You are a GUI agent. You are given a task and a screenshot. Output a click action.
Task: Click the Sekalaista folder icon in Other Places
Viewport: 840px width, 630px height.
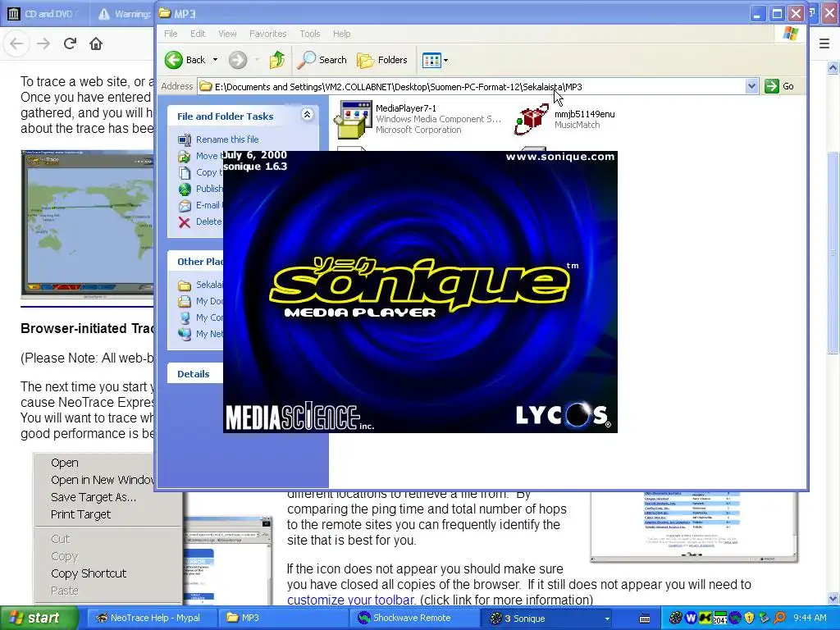coord(185,285)
